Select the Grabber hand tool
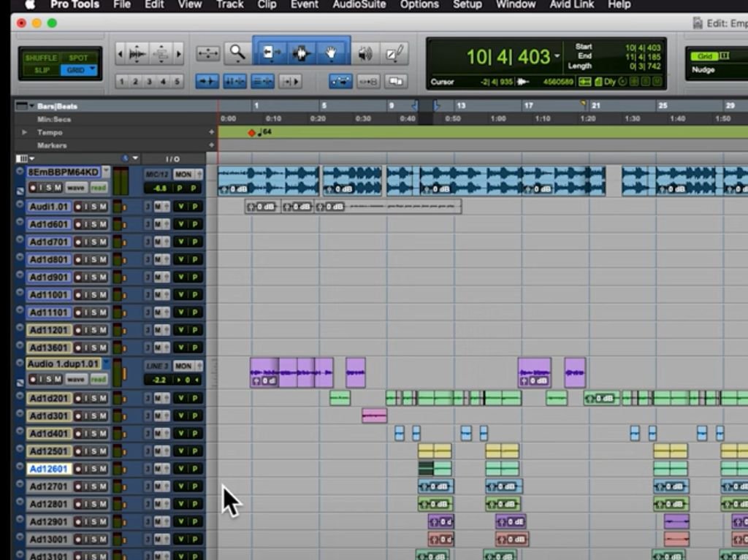 (x=332, y=53)
